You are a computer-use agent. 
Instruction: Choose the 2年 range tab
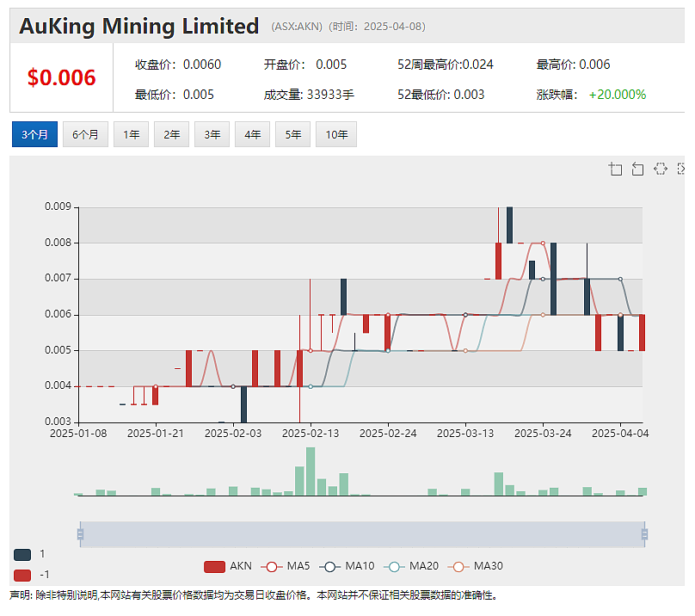171,134
